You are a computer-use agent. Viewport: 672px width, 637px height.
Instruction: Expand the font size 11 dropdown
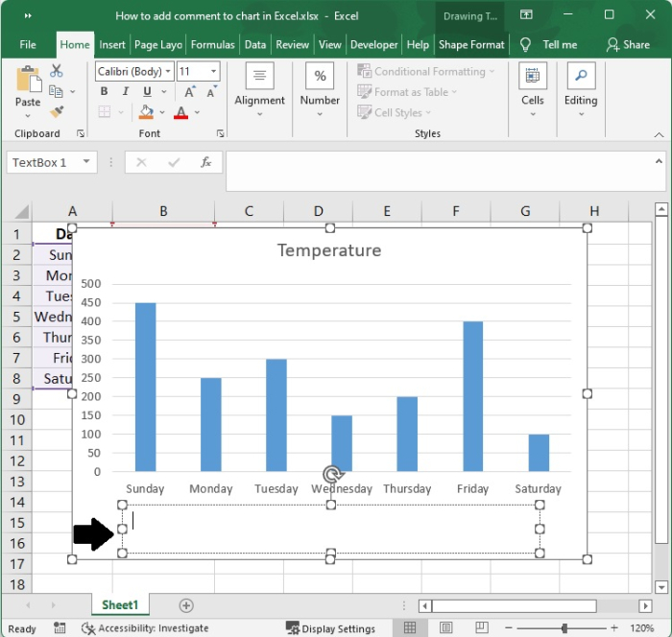click(x=212, y=72)
